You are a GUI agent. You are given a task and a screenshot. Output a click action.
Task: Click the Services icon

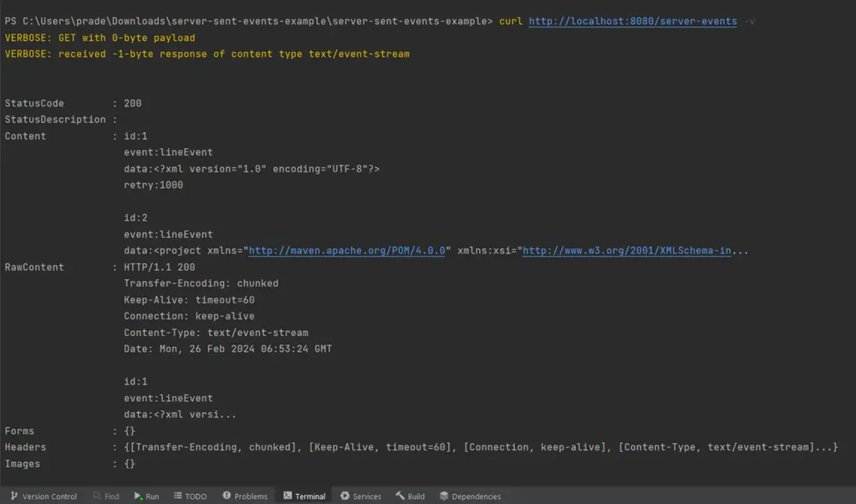coord(344,496)
